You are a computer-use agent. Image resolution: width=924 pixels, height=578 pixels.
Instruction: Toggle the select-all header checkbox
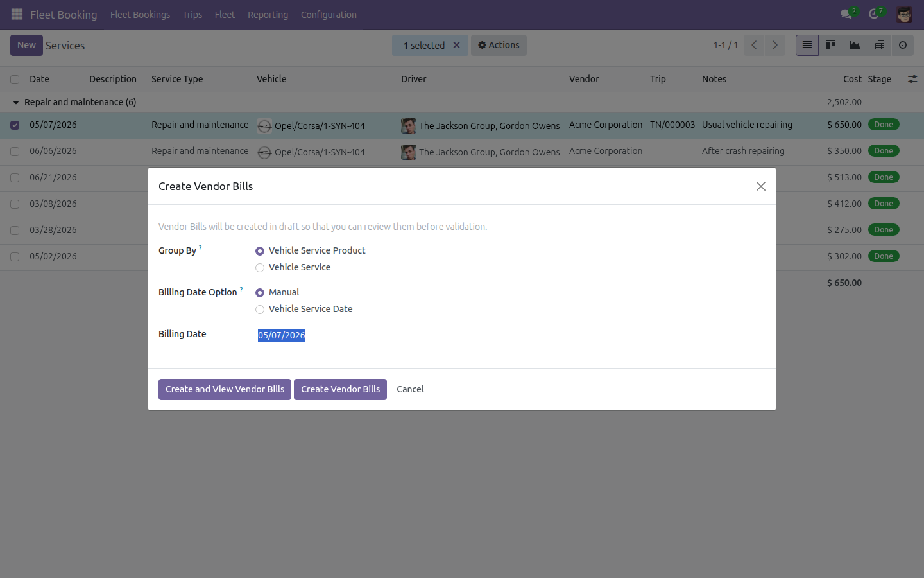[15, 80]
